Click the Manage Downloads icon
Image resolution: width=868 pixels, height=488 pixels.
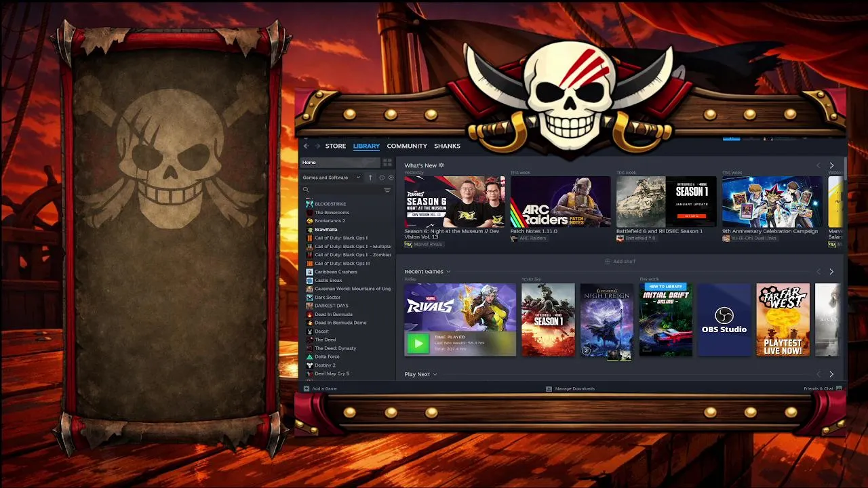tap(549, 388)
